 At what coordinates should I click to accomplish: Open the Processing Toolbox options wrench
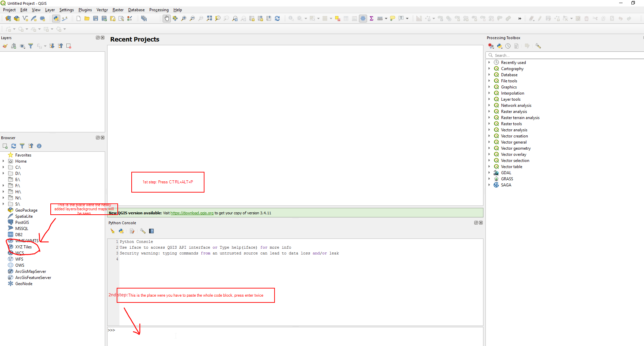coord(538,46)
